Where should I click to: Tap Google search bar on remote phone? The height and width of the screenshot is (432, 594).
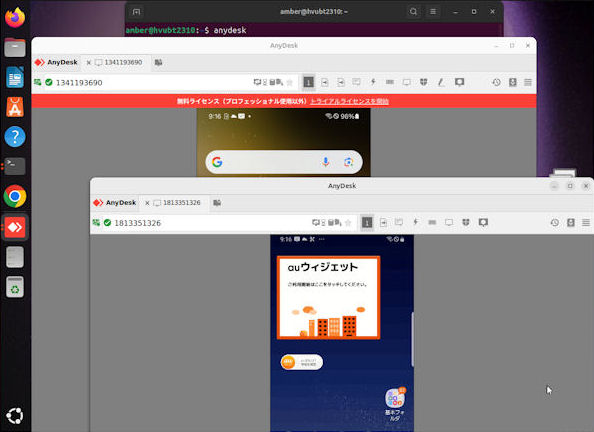(284, 162)
